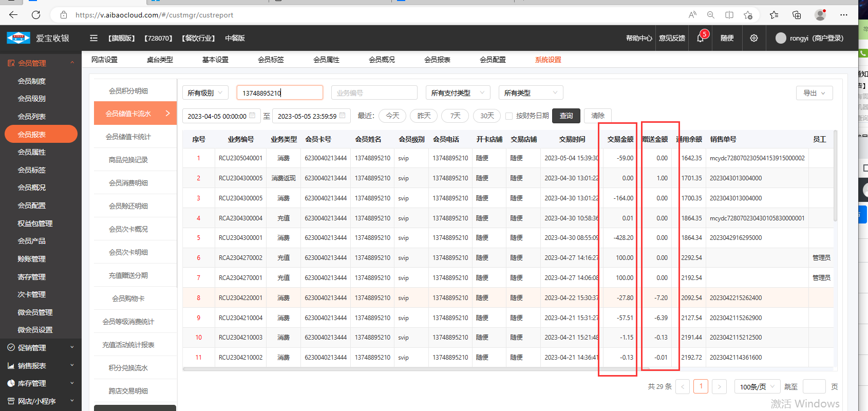Click the 查询 search button

[566, 116]
